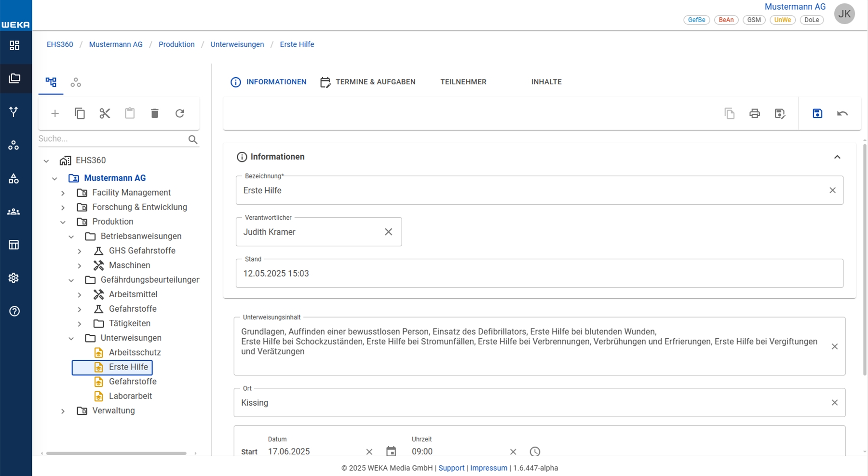Click the undo arrow icon

[x=842, y=114]
